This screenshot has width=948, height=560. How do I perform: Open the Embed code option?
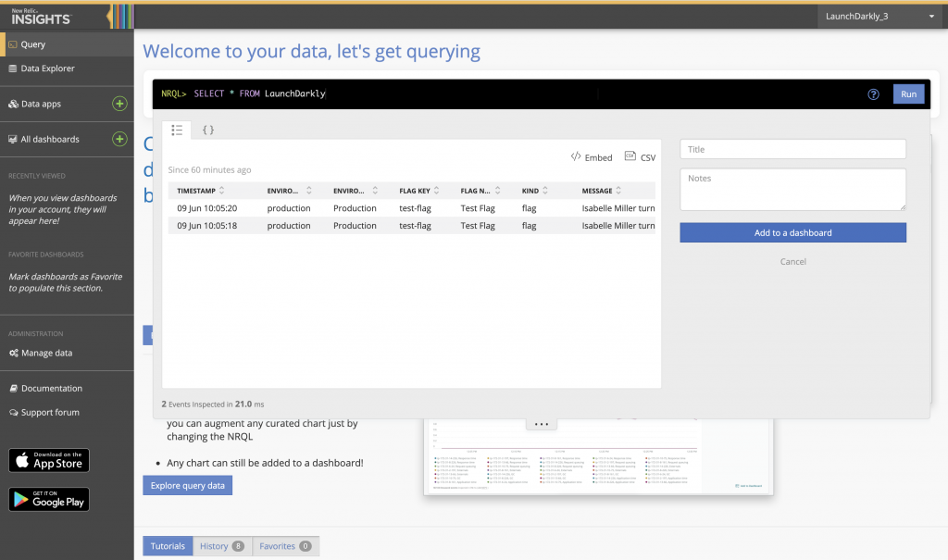(x=592, y=157)
